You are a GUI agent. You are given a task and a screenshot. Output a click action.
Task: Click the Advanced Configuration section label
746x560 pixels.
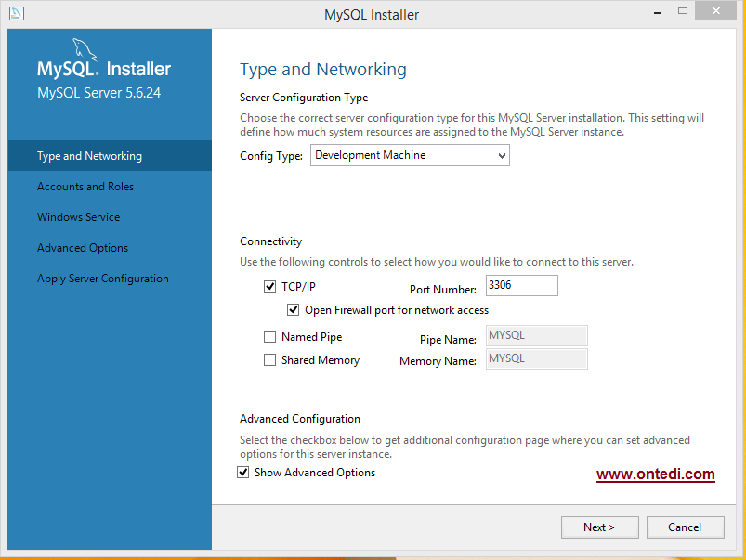300,419
